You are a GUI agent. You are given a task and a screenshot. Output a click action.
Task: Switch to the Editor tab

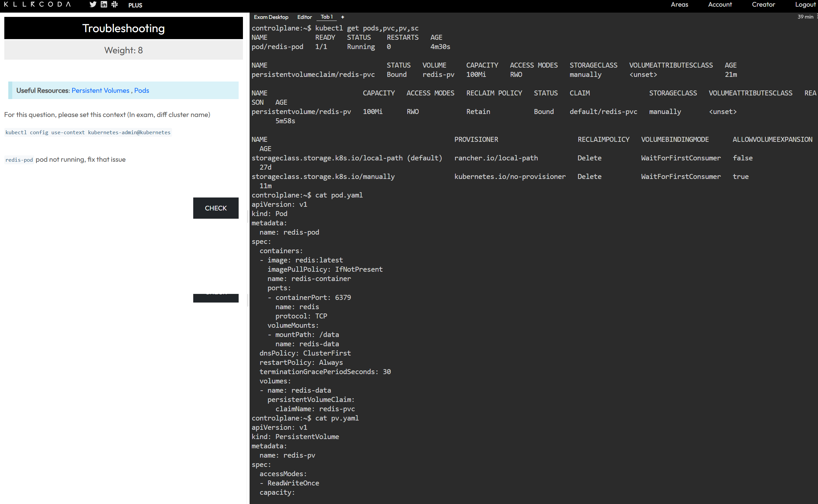[x=304, y=17]
